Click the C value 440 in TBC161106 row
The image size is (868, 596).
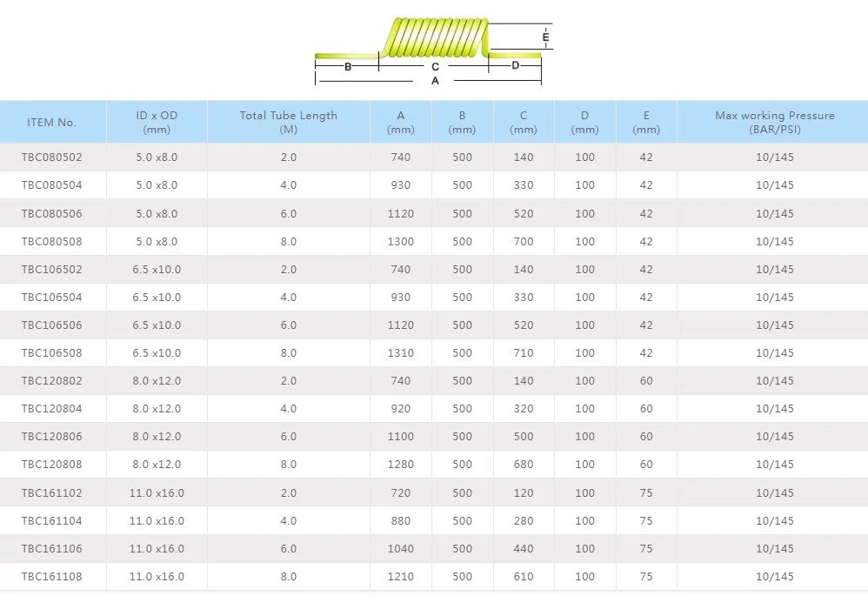coord(523,548)
